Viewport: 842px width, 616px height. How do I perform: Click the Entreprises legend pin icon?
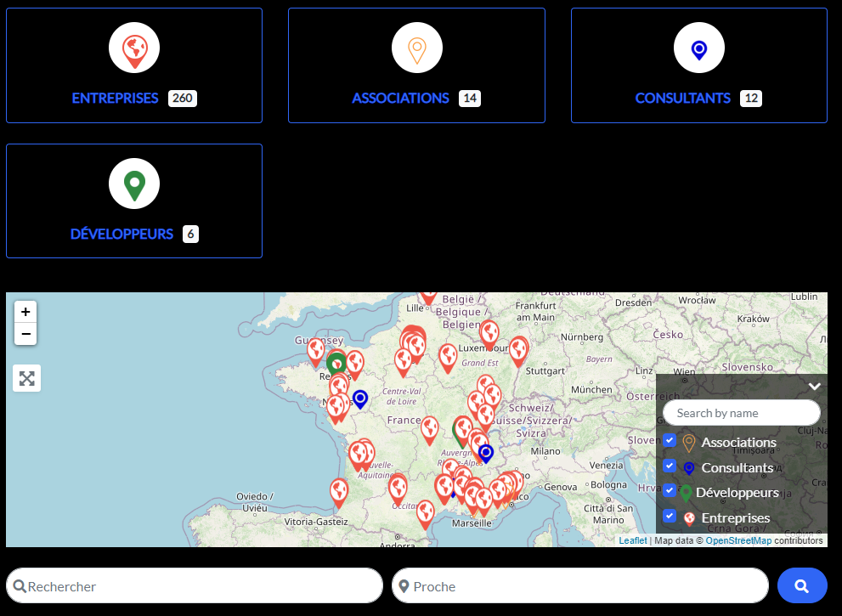[690, 518]
